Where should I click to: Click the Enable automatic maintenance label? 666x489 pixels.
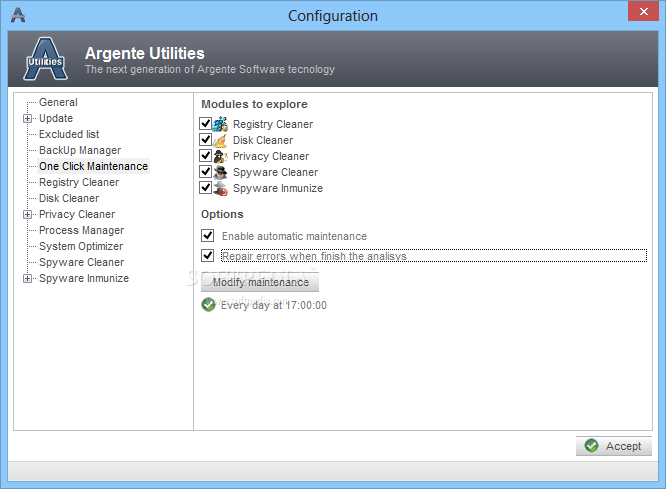[294, 236]
